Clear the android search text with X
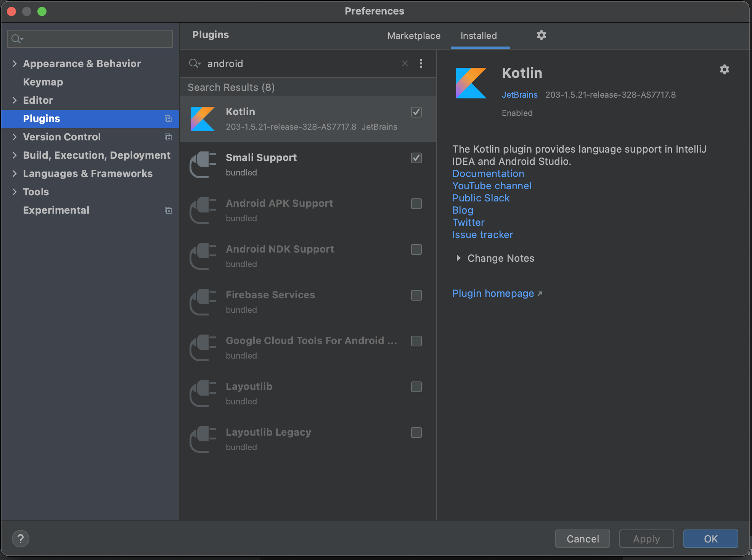 (405, 63)
